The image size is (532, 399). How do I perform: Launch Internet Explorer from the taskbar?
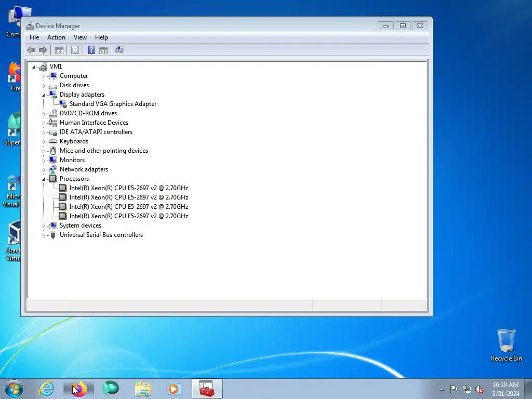pos(46,389)
